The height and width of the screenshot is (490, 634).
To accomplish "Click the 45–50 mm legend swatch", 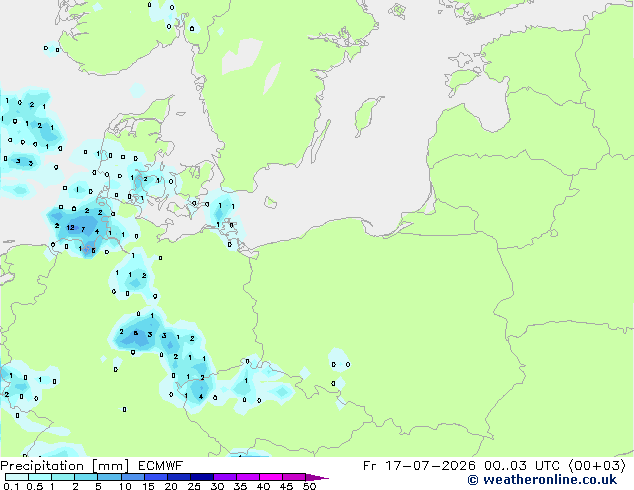I will 294,477.
